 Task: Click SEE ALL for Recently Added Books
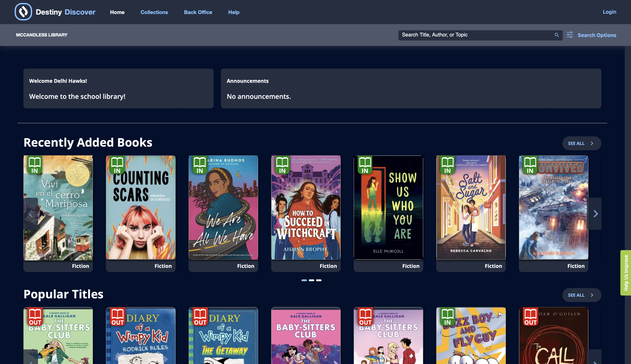[582, 143]
